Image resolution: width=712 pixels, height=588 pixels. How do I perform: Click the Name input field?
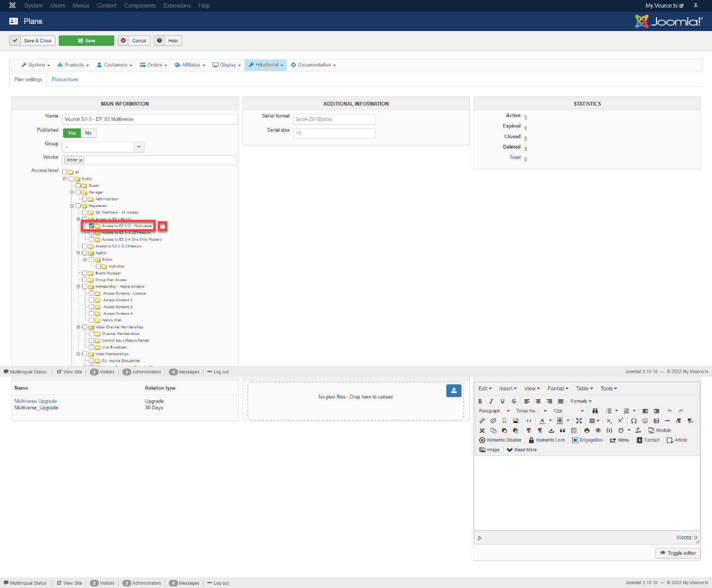pyautogui.click(x=150, y=119)
